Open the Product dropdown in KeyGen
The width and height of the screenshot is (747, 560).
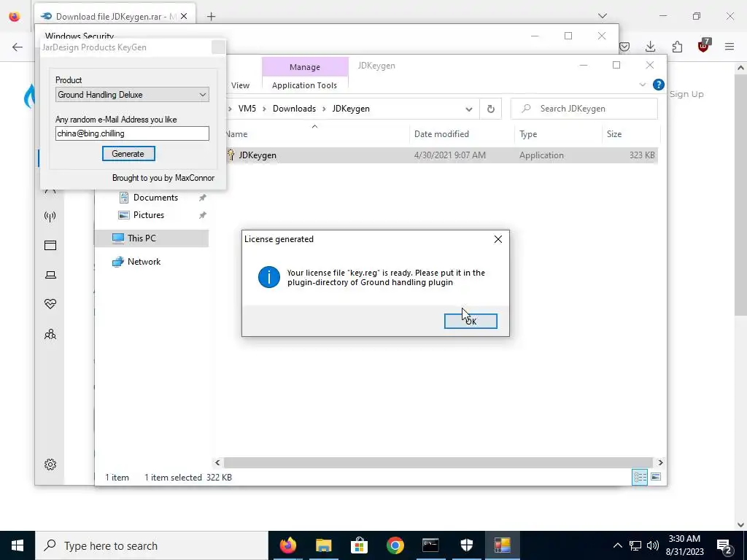pos(132,94)
